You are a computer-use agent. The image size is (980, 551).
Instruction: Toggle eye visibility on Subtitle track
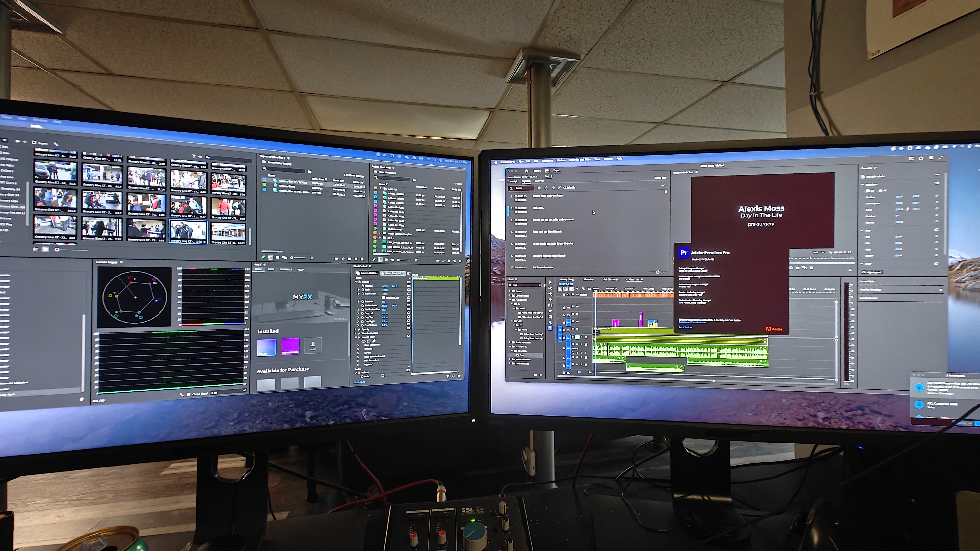[577, 295]
